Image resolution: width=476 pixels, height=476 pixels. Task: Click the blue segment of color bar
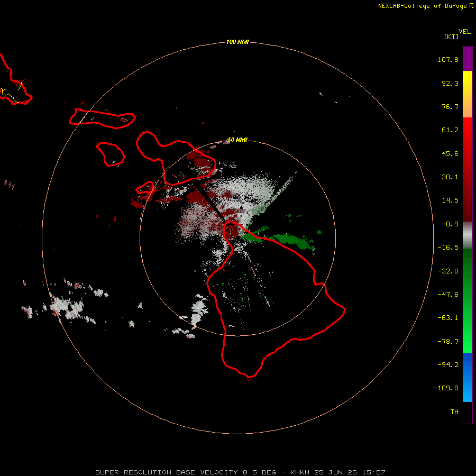[467, 377]
